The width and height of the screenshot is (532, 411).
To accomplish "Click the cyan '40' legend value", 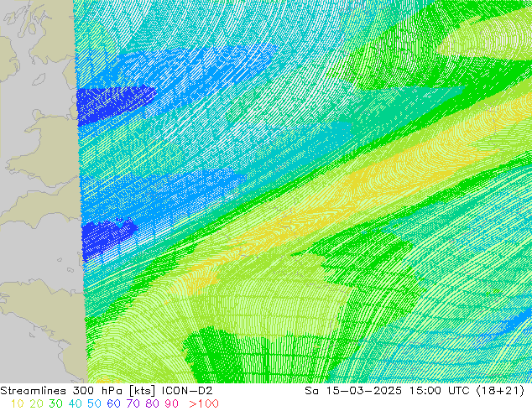I will point(75,403).
